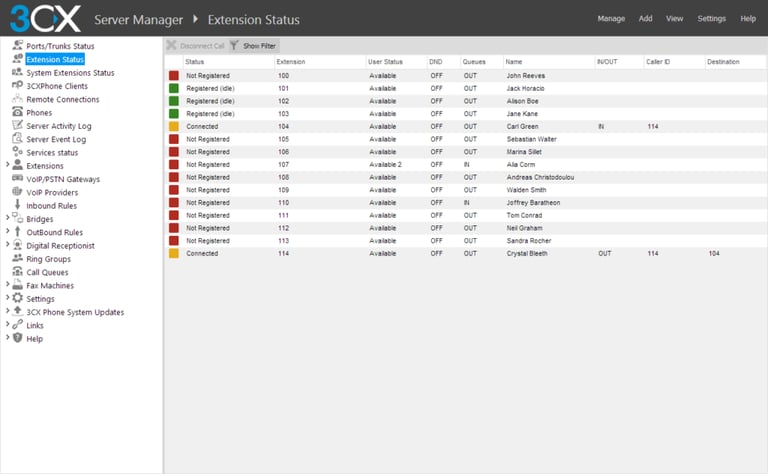768x474 pixels.
Task: Expand the Digital Receptionist node
Action: tap(7, 245)
